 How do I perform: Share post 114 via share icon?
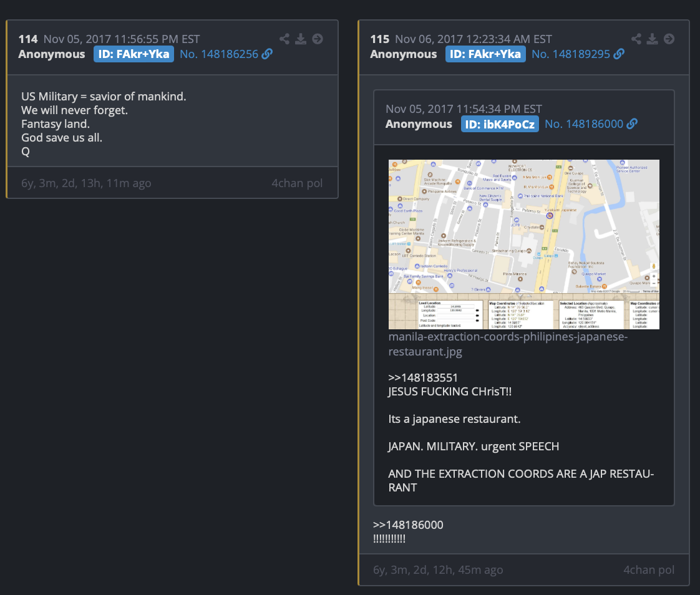284,39
